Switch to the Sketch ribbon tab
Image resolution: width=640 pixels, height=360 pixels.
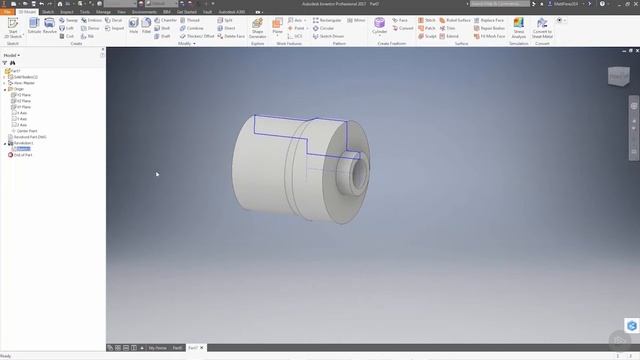(x=48, y=12)
